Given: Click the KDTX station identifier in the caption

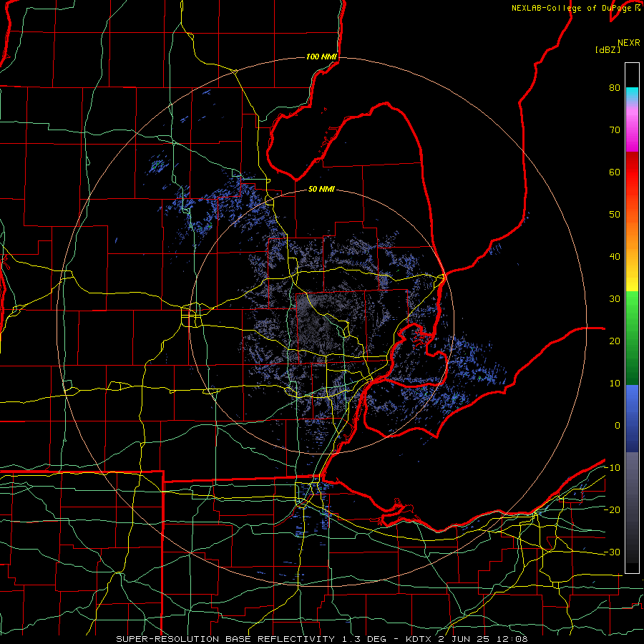Looking at the screenshot, I should [419, 639].
